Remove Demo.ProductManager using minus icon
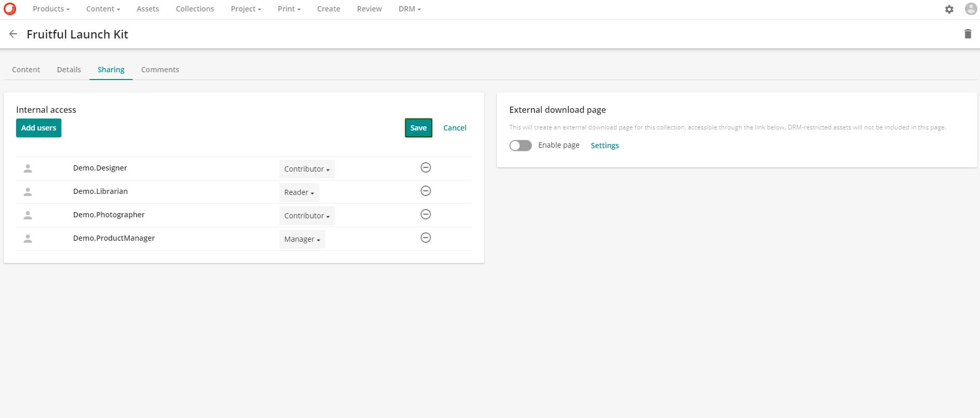 click(425, 238)
